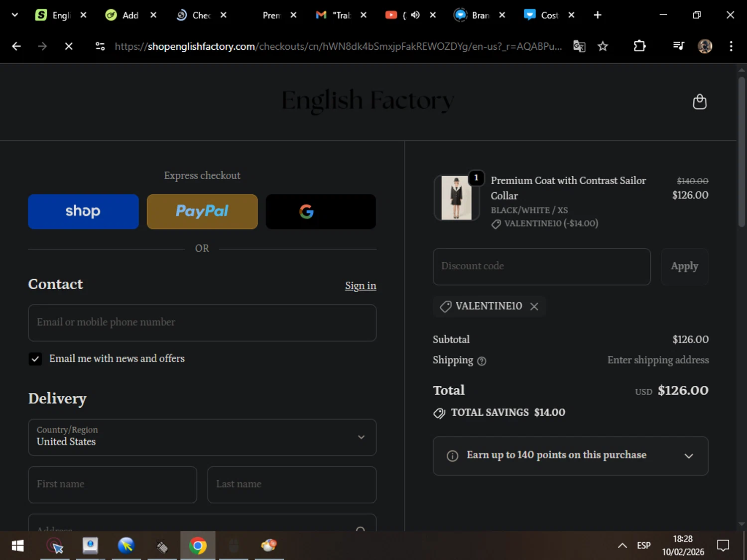
Task: Open a new browser tab
Action: 598,15
